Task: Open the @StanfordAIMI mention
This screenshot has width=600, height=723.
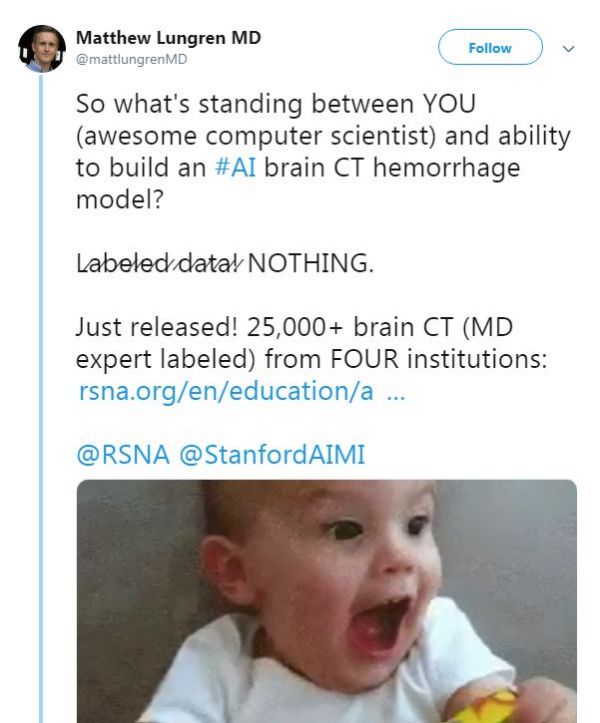Action: click(x=271, y=455)
